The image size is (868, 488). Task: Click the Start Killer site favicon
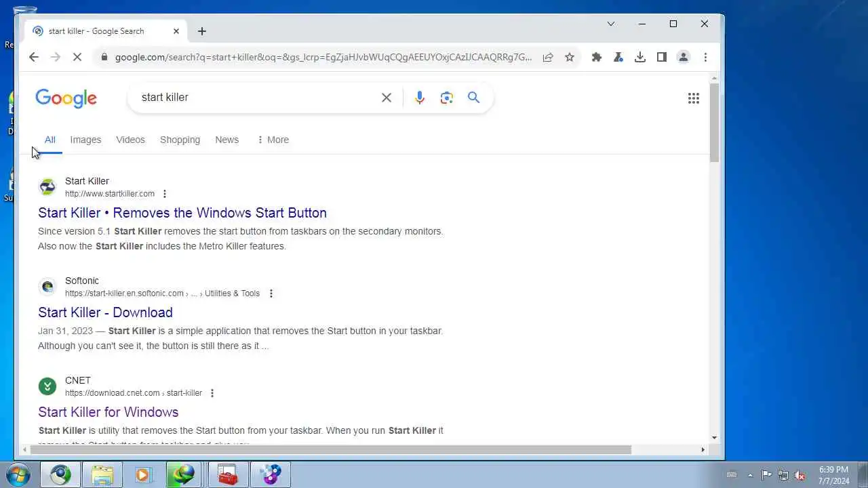point(47,187)
